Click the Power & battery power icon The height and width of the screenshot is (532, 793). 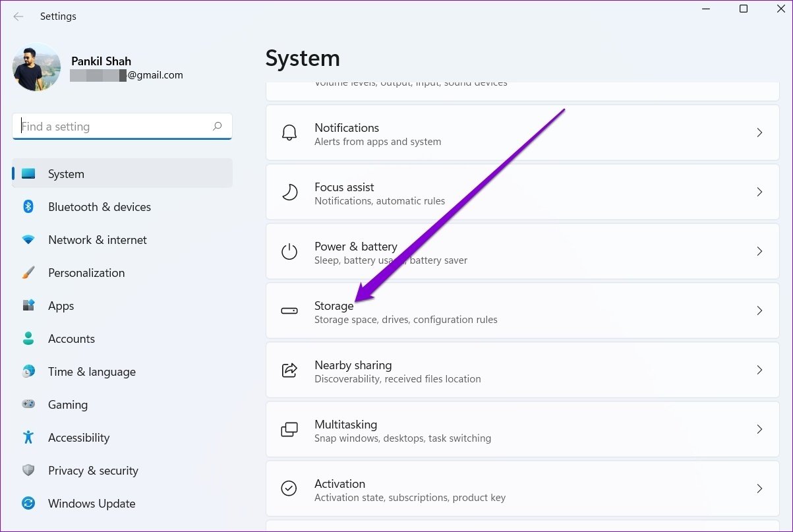pos(289,251)
